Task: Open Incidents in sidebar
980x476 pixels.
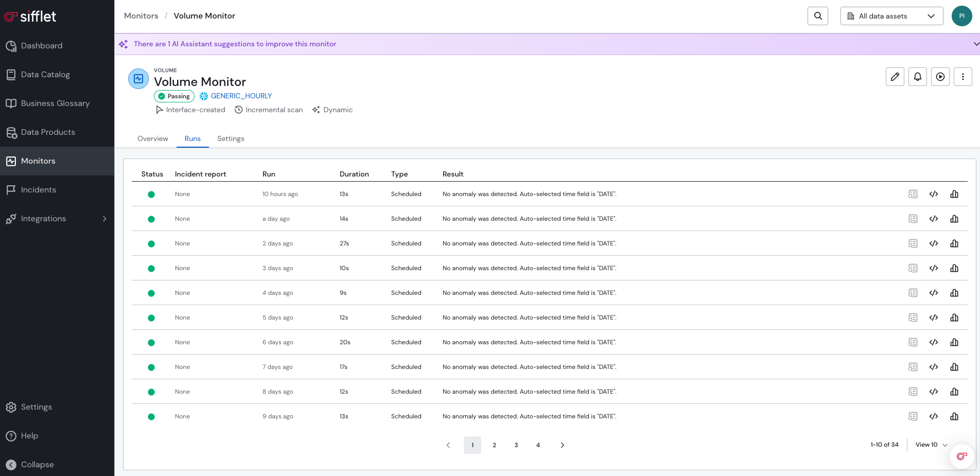Action: (x=57, y=190)
